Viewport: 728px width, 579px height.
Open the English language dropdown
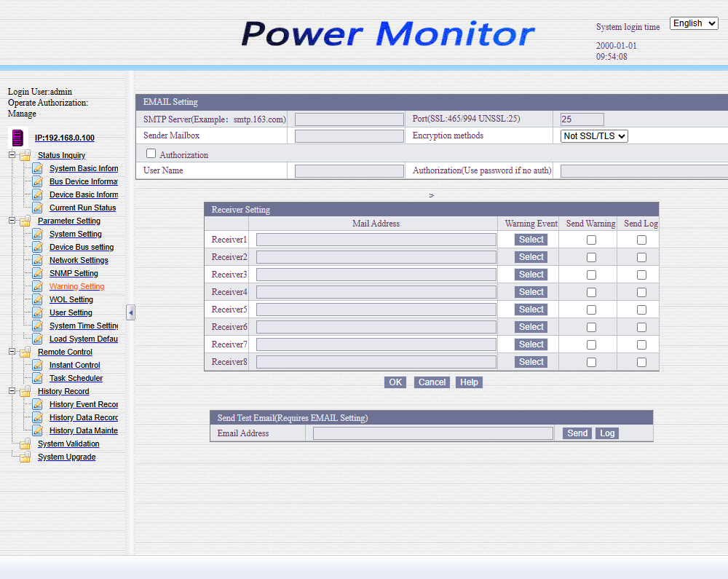pyautogui.click(x=694, y=23)
